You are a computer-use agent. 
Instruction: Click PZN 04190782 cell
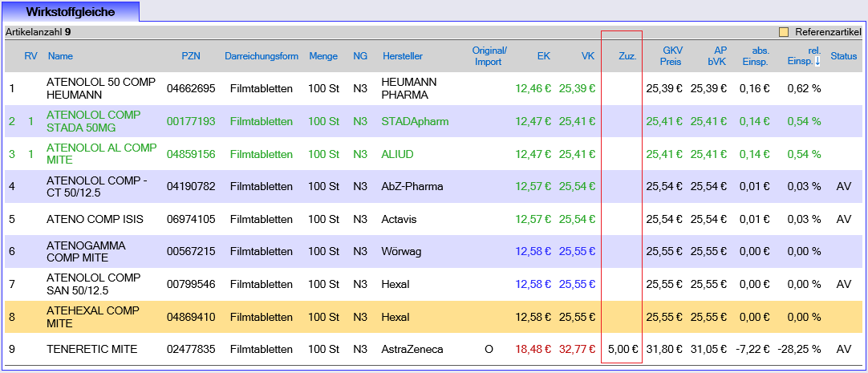coord(191,186)
